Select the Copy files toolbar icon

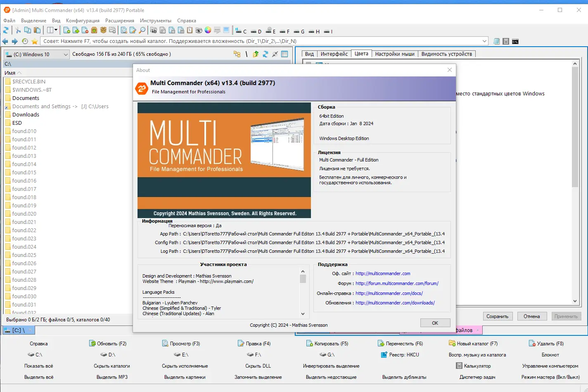pos(27,30)
